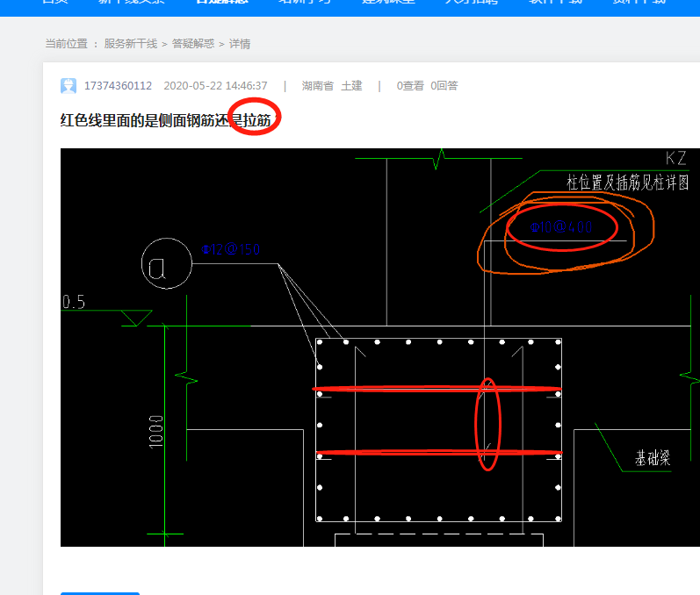Open 答疑解惑 breadcrumb link
The width and height of the screenshot is (700, 595).
[x=193, y=44]
